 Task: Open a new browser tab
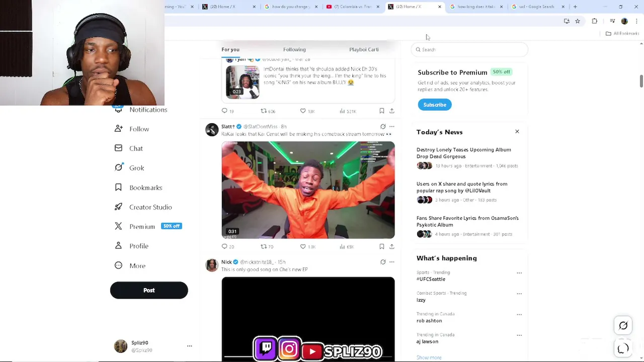pos(575,7)
